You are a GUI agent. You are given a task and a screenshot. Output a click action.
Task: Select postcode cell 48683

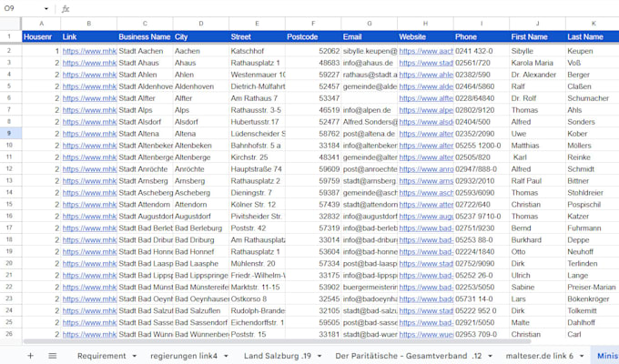pos(313,63)
